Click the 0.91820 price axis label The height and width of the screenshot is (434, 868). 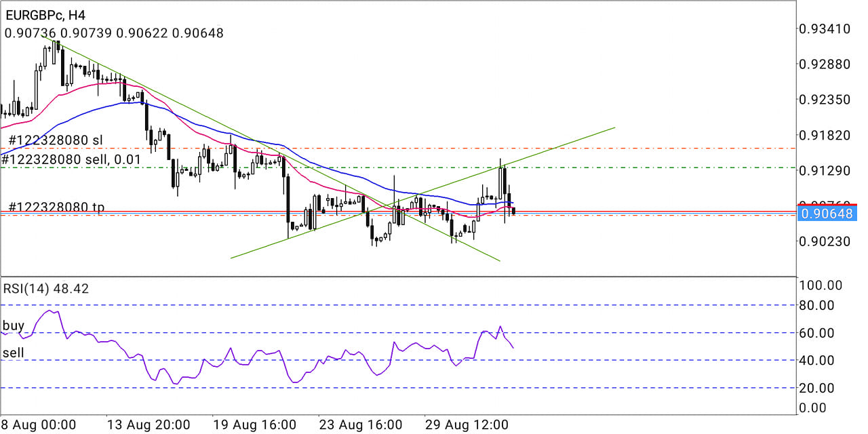tap(825, 135)
